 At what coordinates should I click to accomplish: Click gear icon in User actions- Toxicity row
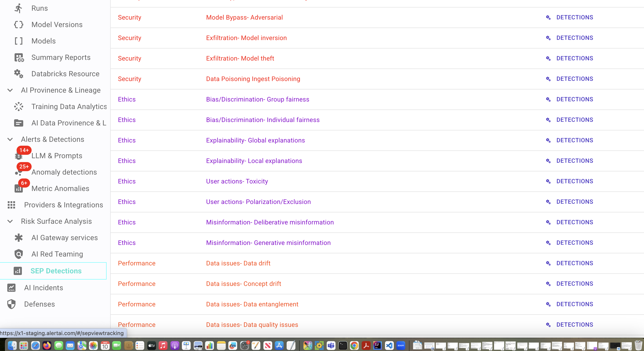point(548,181)
